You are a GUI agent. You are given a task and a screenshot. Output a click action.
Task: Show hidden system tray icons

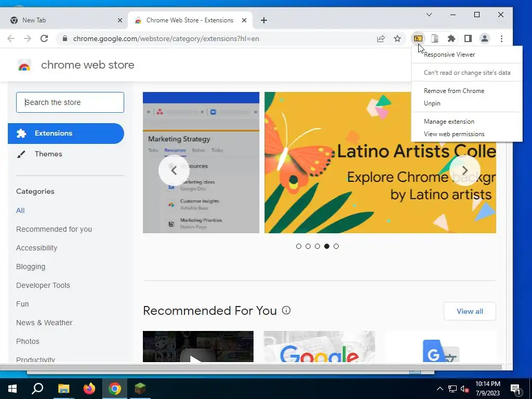click(x=440, y=389)
